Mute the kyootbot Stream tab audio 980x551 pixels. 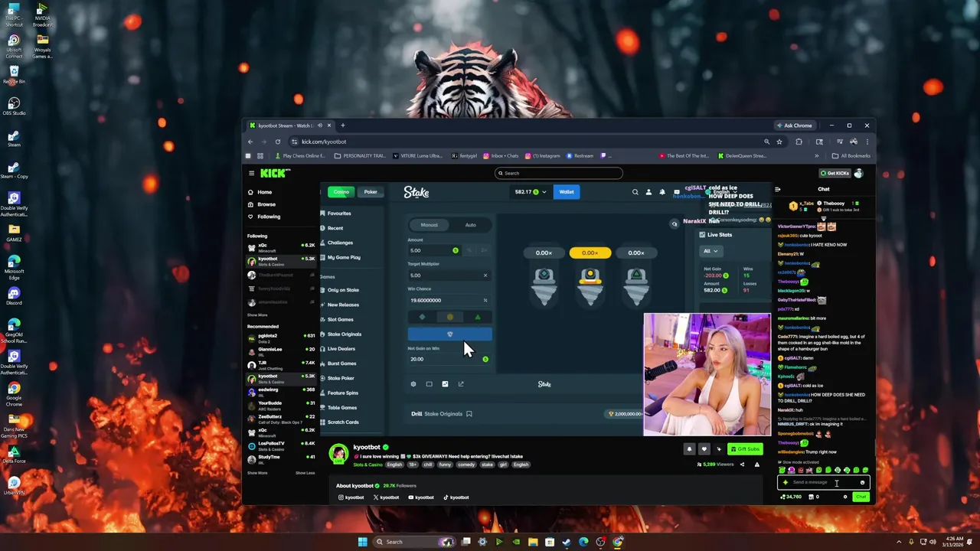319,126
